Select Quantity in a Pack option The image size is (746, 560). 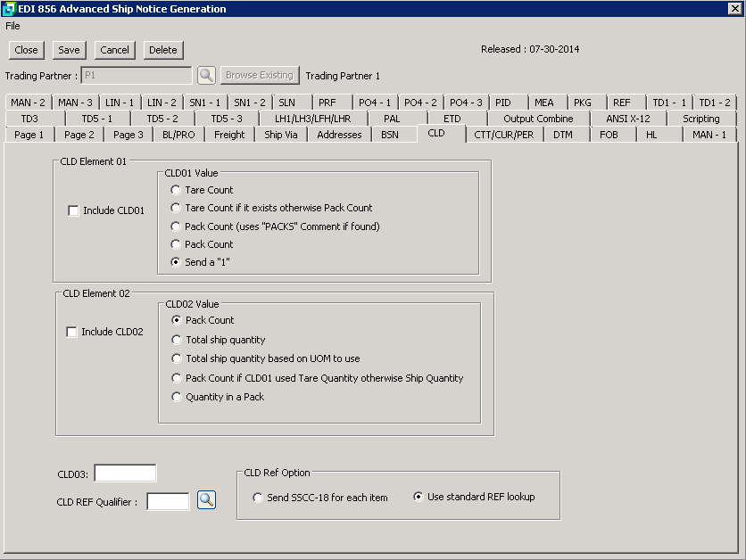[177, 397]
